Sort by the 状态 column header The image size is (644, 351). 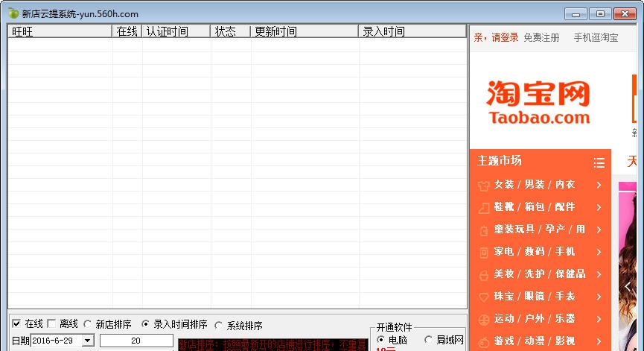click(230, 31)
